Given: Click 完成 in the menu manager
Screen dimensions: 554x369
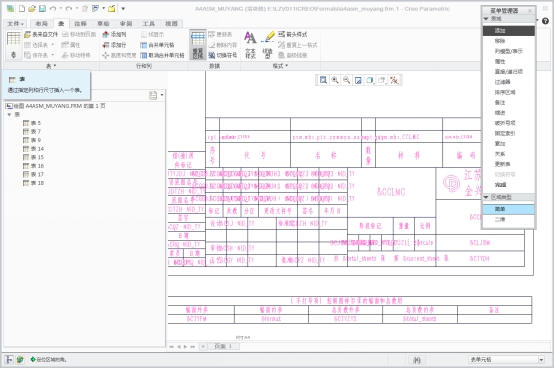Looking at the screenshot, I should (x=500, y=184).
